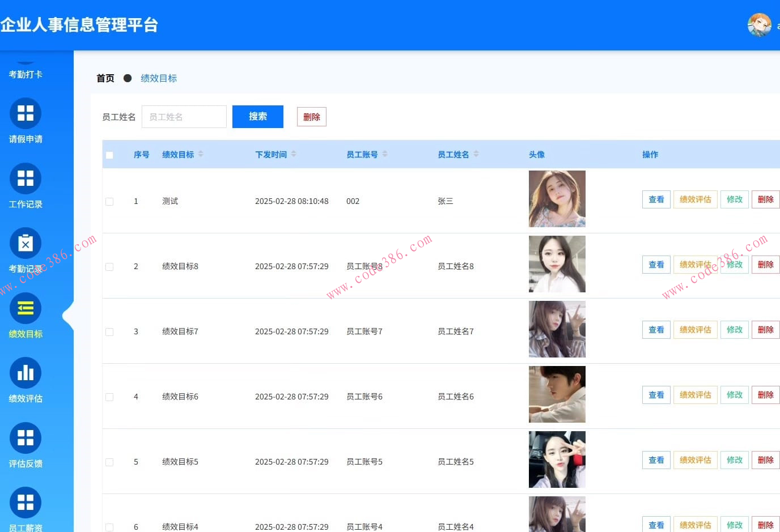Select the 绩效目标 performance goals sidebar icon
Screen dimensions: 780x532
25,308
